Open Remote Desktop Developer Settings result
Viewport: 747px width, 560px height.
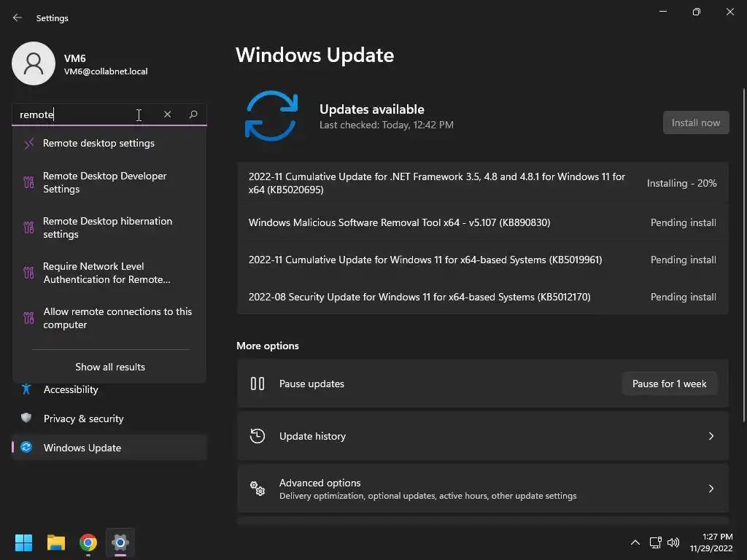click(109, 182)
